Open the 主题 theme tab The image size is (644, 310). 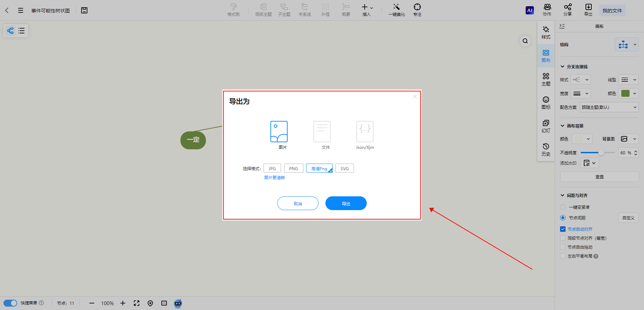[546, 79]
